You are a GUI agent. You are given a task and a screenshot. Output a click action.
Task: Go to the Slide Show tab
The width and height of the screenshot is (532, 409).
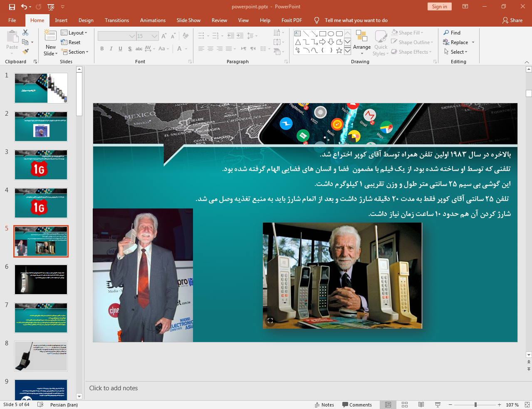tap(188, 20)
